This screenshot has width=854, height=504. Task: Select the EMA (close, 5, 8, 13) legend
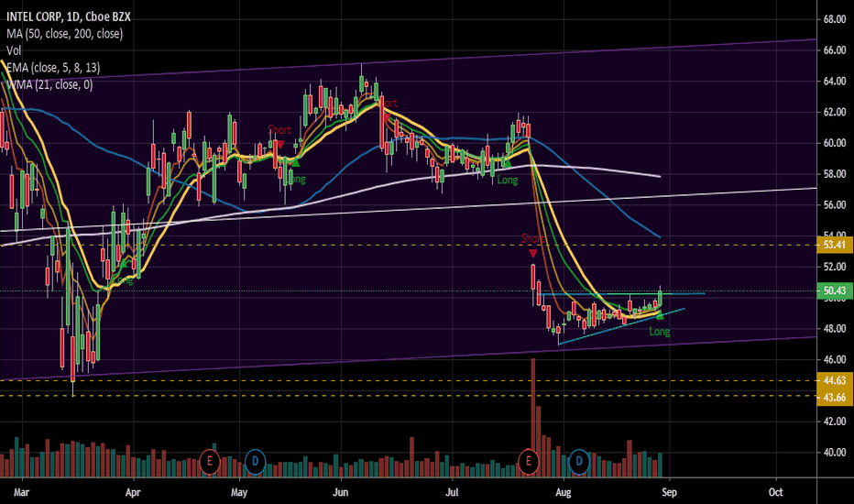point(53,68)
